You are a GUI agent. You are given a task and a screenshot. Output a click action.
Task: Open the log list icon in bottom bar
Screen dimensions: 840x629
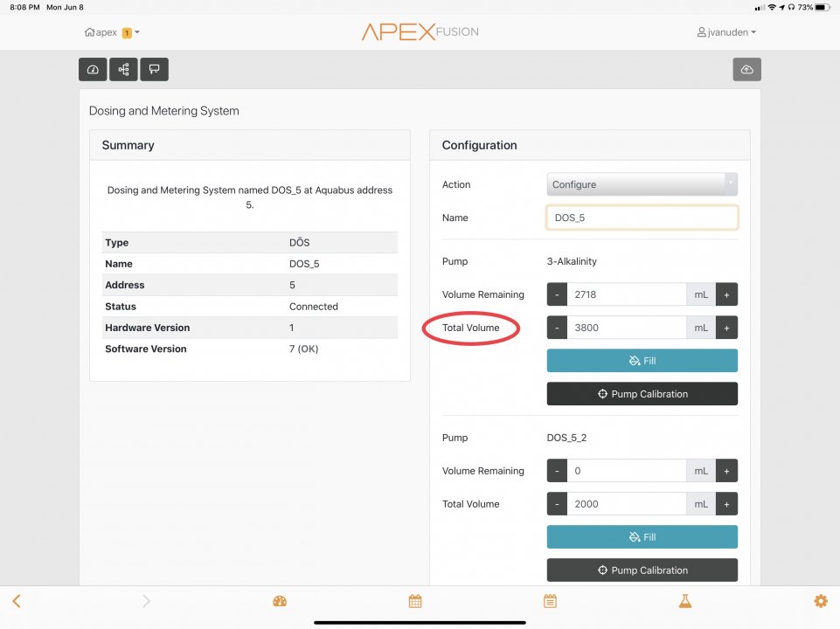(550, 601)
